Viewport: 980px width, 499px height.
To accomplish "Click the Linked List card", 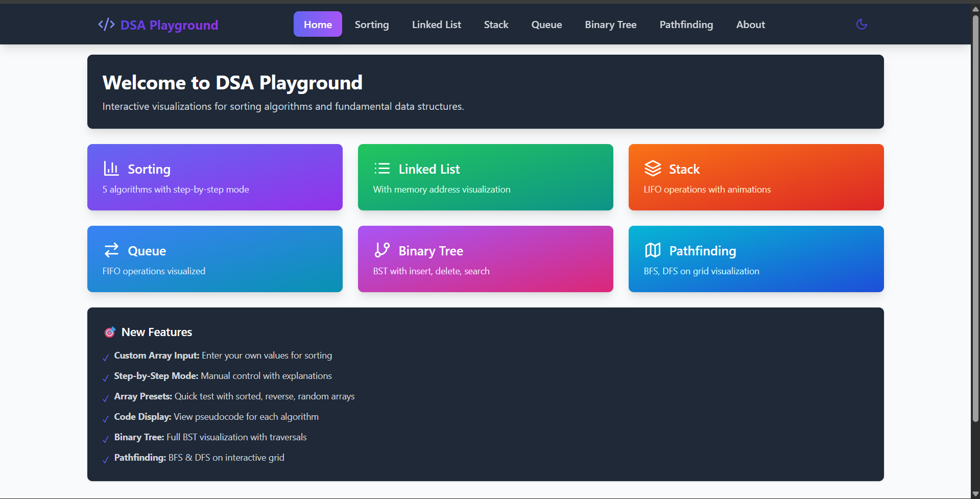I will [x=485, y=177].
